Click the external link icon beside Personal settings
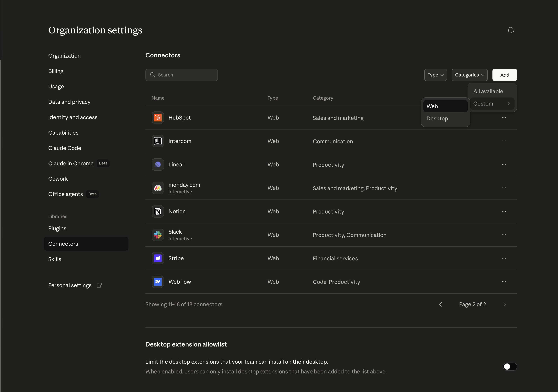 point(99,285)
